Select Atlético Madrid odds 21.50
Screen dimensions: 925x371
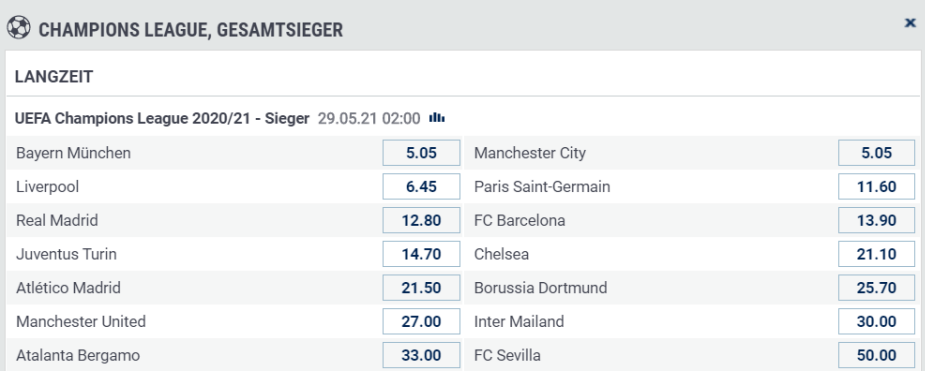tap(421, 288)
